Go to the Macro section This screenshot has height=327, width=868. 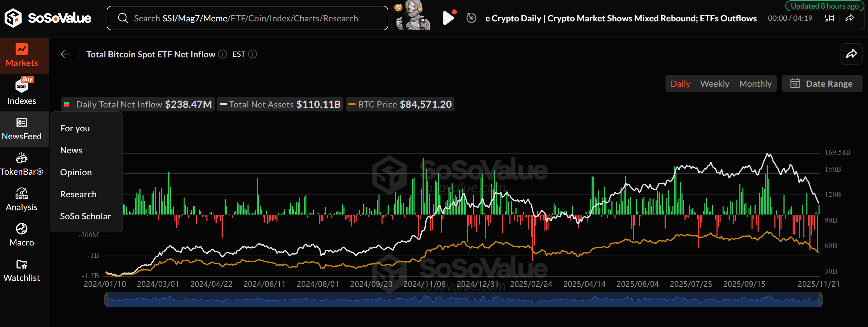tap(22, 235)
